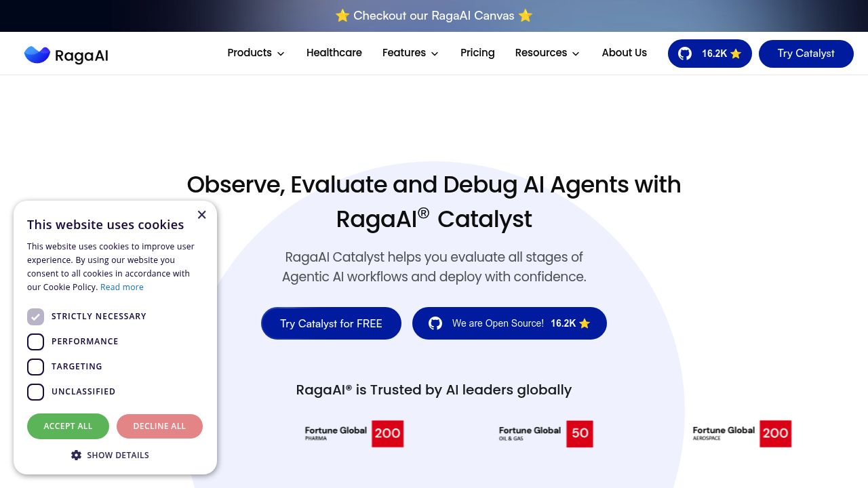Expand the Features dropdown menu

(410, 53)
